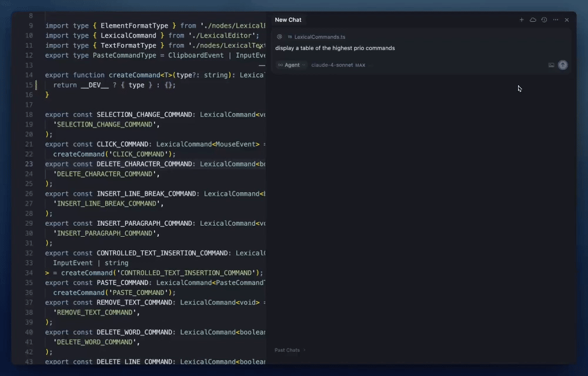The width and height of the screenshot is (588, 376).
Task: Click line number 15 in the gutter
Action: click(29, 85)
